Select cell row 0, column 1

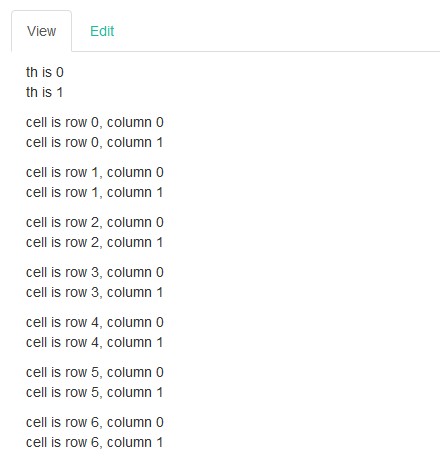pyautogui.click(x=94, y=142)
